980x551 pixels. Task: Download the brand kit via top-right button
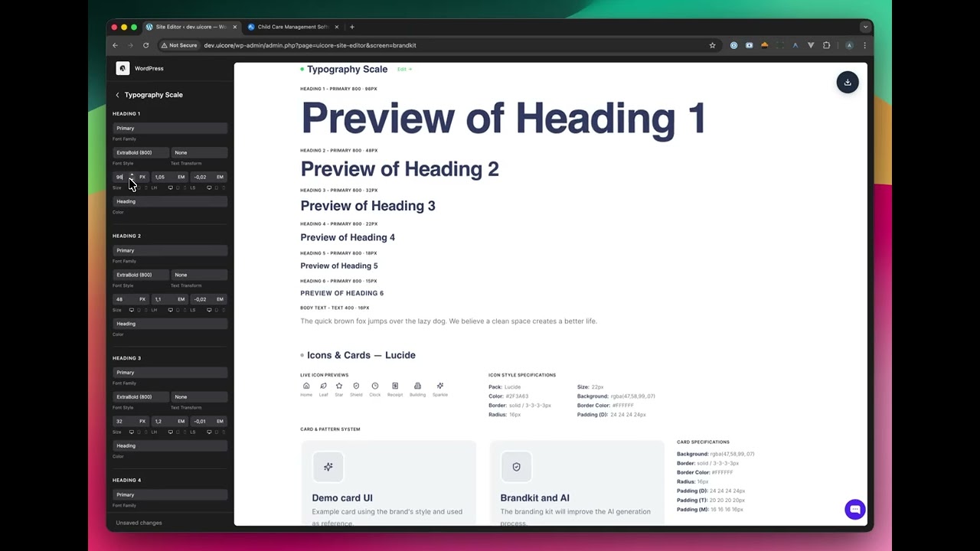pyautogui.click(x=848, y=82)
